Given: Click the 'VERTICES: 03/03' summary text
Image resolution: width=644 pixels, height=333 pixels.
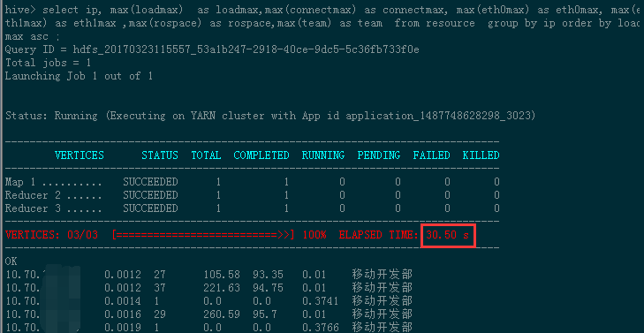Looking at the screenshot, I should point(51,235).
